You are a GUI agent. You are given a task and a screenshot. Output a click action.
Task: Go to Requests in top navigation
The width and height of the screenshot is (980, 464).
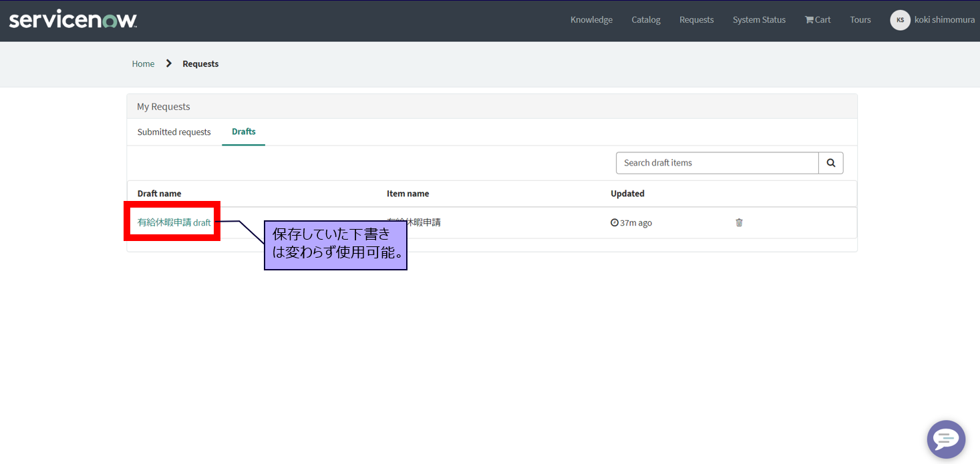(696, 20)
